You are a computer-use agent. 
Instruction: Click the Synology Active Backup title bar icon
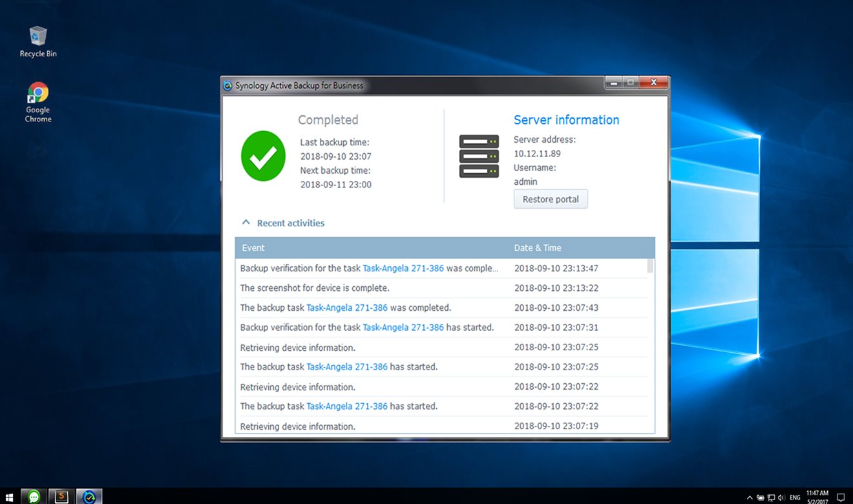[227, 85]
